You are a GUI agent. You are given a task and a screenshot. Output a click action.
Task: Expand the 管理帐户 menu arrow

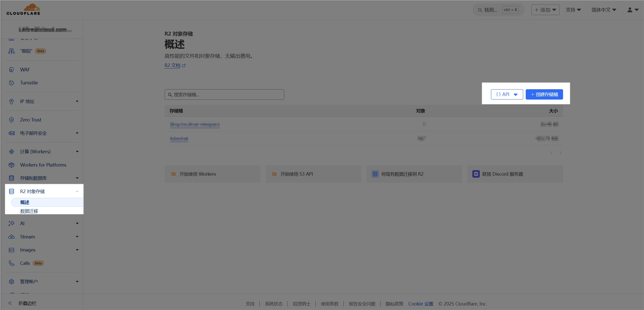77,282
